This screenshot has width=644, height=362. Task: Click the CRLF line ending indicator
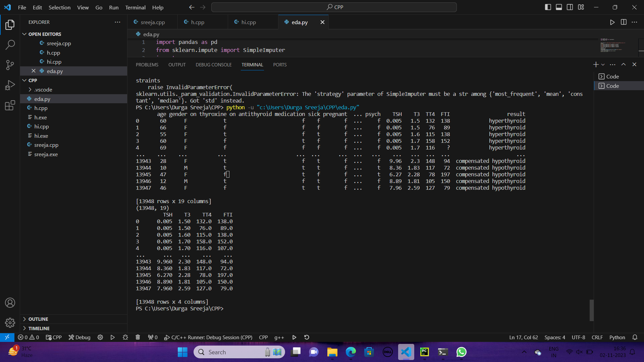[x=597, y=337]
